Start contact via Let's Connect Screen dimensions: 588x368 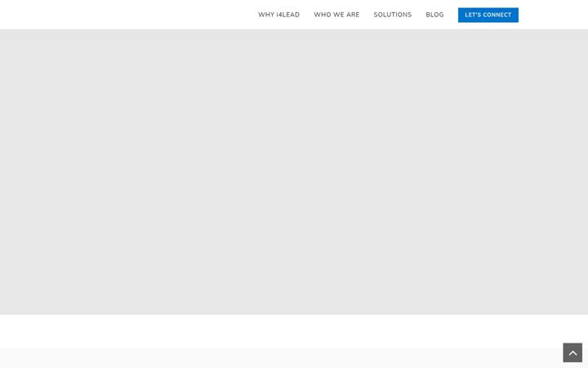tap(488, 15)
